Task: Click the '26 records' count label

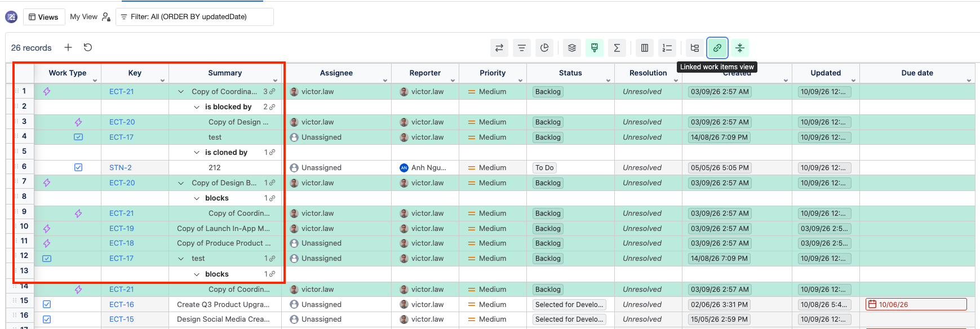Action: 32,48
